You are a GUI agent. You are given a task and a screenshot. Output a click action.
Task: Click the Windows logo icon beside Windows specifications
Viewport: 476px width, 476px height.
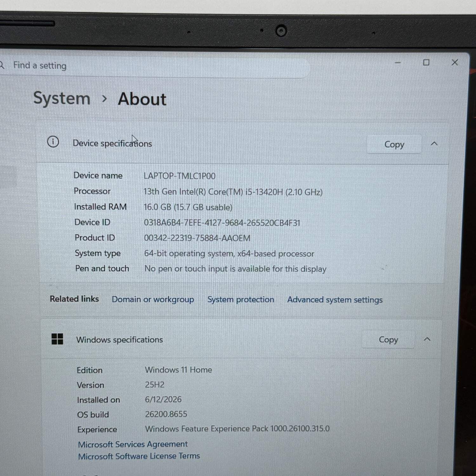(57, 339)
